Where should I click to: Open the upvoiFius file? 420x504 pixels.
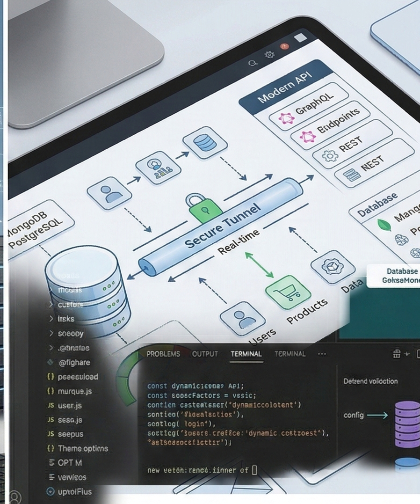(x=75, y=491)
